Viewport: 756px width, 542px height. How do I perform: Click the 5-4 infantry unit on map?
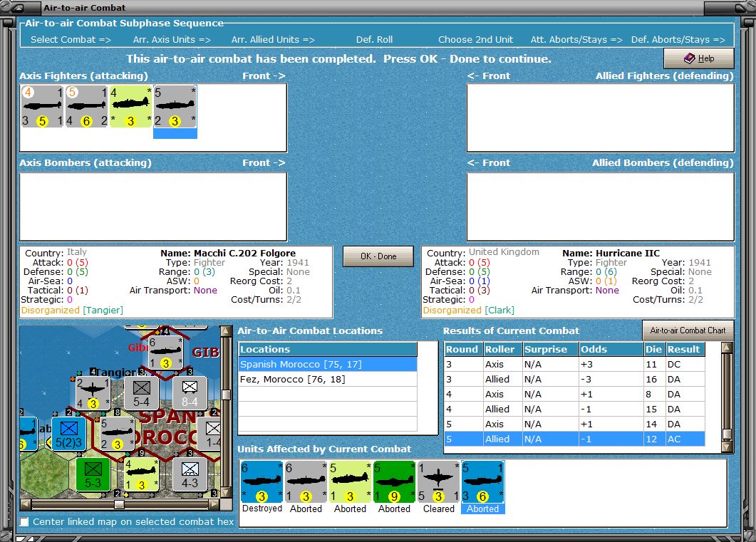pos(141,393)
